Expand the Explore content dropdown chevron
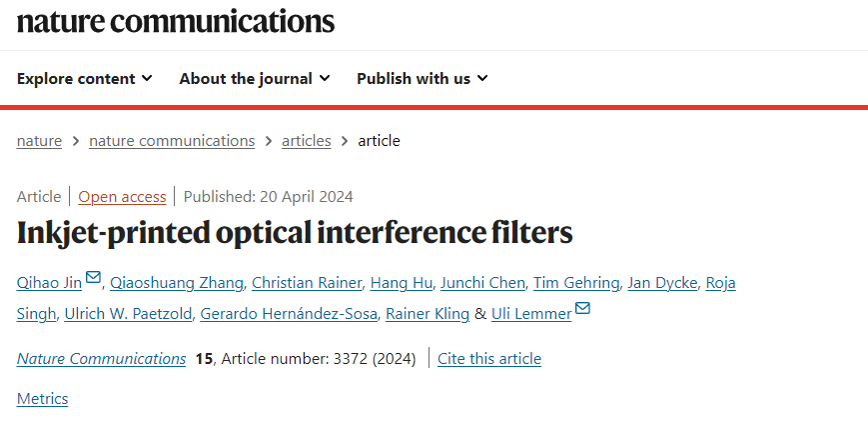Screen dimensions: 868x423 pos(147,79)
